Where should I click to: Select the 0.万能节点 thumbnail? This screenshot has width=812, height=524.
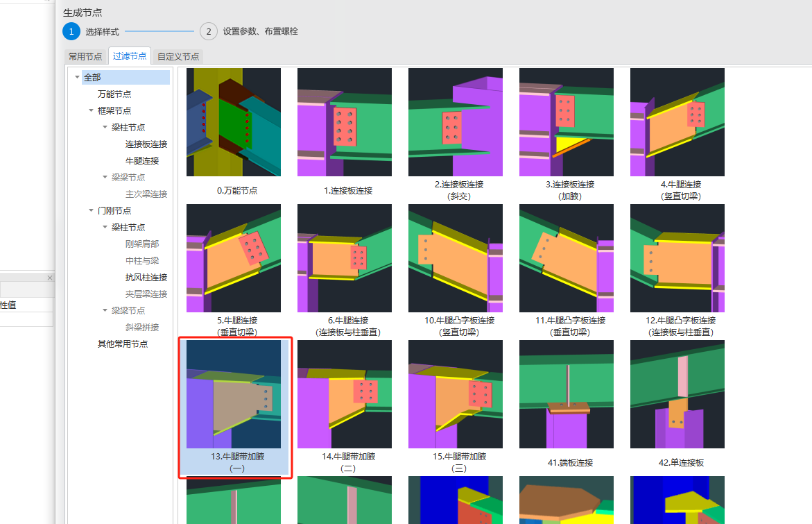(234, 122)
